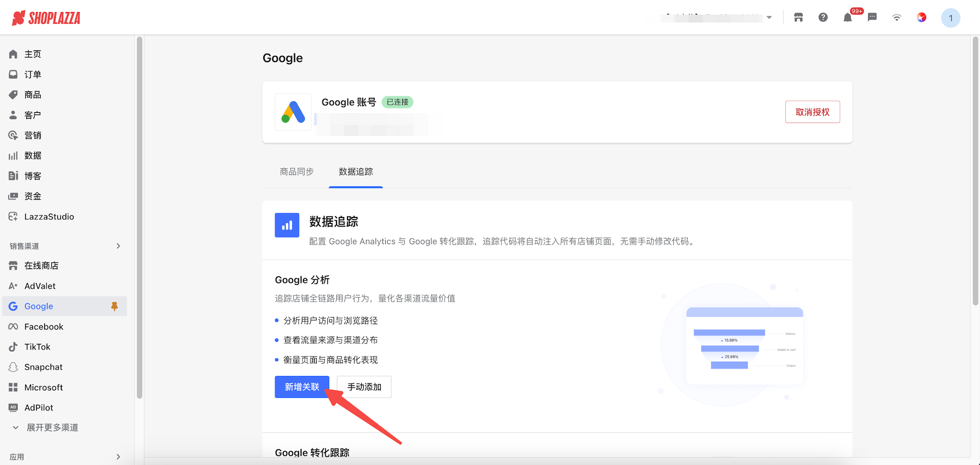
Task: Open the store selector dropdown arrow
Action: pyautogui.click(x=769, y=18)
